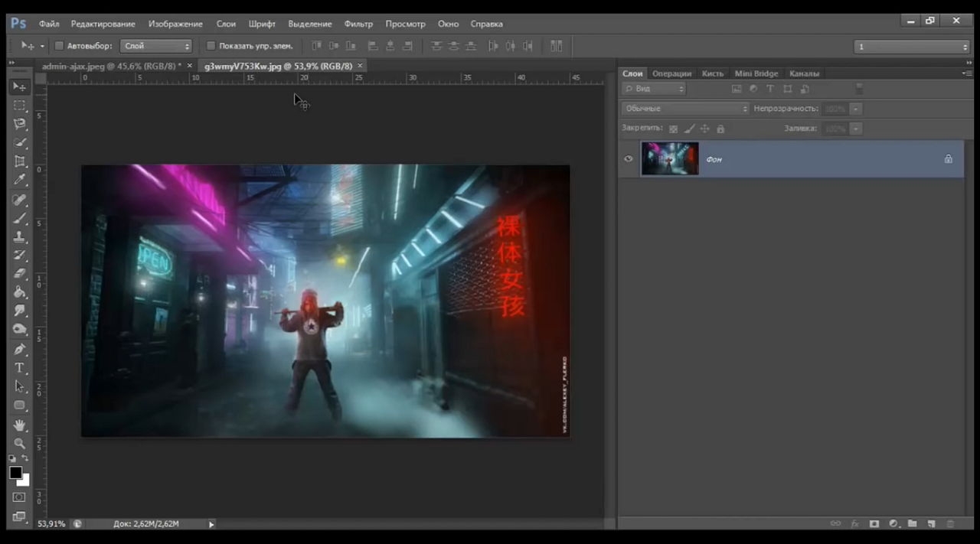This screenshot has height=544, width=980.
Task: Hide the Фон layer with eye icon
Action: [x=629, y=159]
